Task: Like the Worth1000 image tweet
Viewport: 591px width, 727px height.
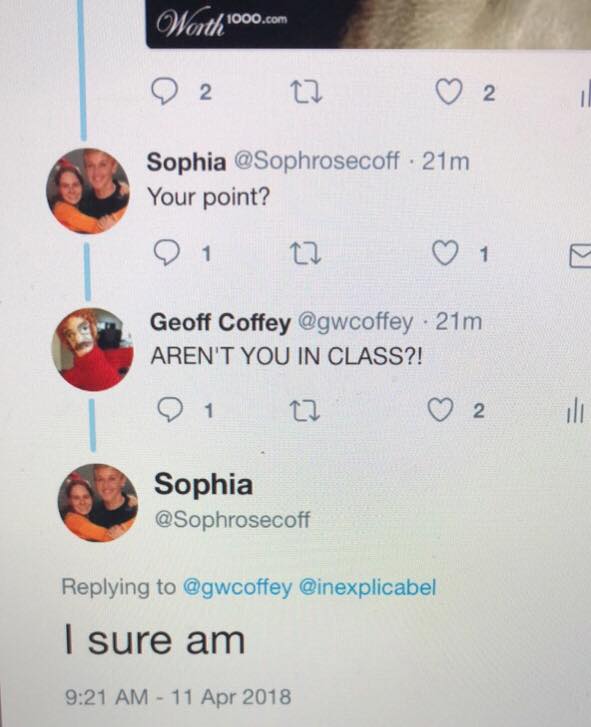Action: click(x=449, y=91)
